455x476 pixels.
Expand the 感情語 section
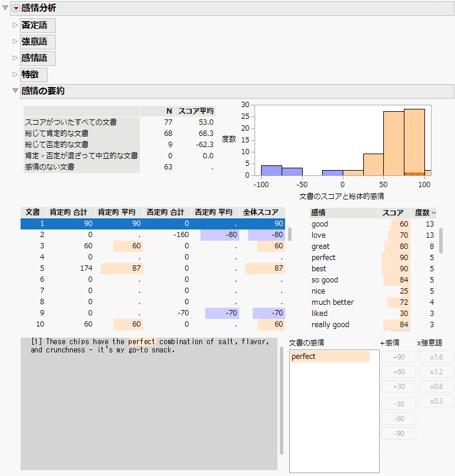15,58
